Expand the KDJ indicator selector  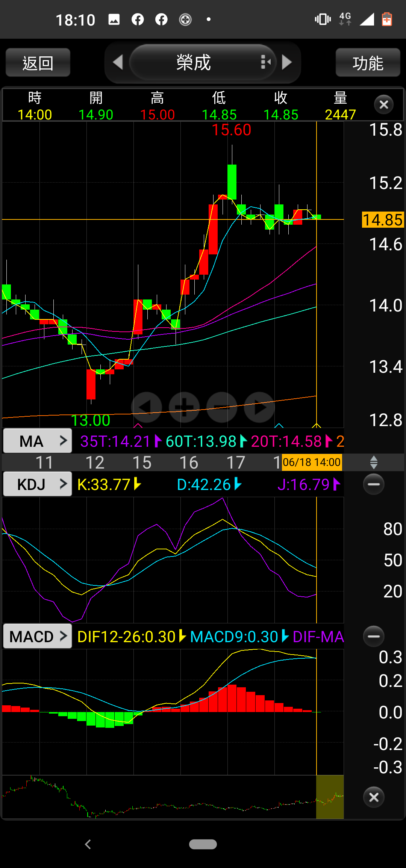click(38, 484)
